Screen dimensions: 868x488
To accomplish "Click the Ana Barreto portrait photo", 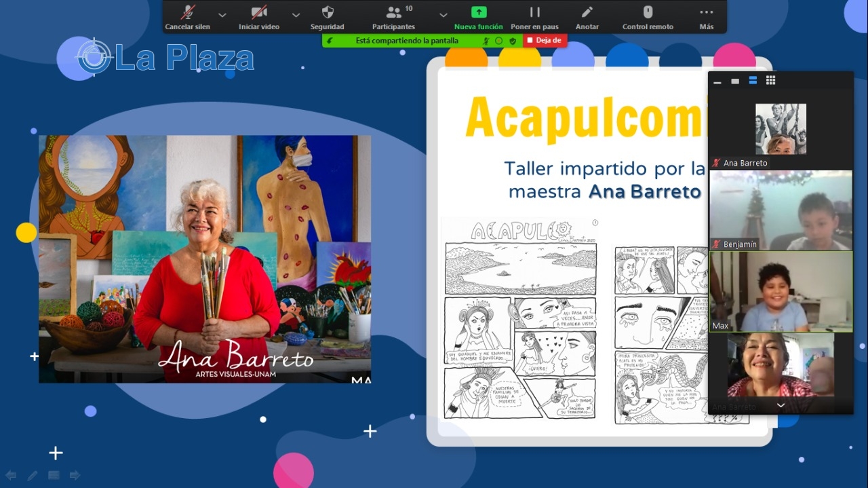I will (205, 259).
